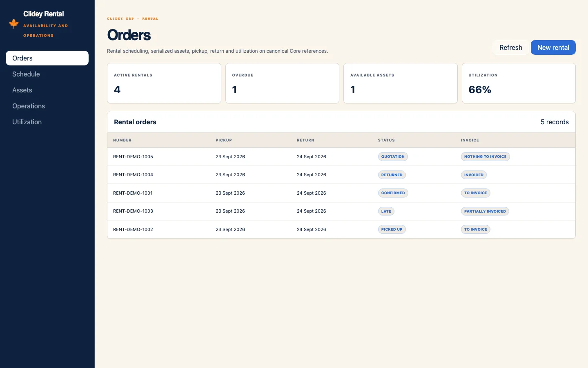Go to Schedule in sidebar
Screen dimensions: 588x368
[47, 74]
